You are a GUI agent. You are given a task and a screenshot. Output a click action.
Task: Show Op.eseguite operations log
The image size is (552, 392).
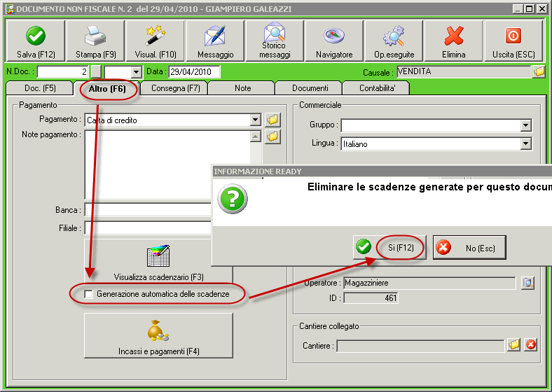tap(394, 41)
